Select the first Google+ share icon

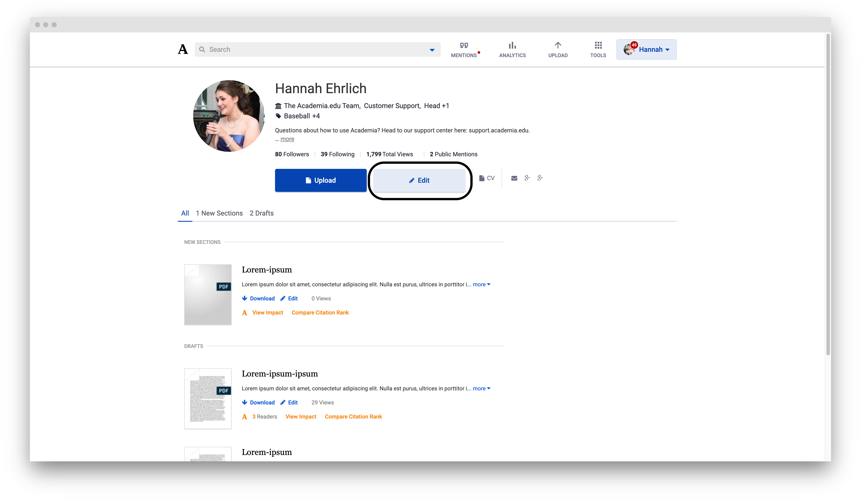tap(527, 178)
